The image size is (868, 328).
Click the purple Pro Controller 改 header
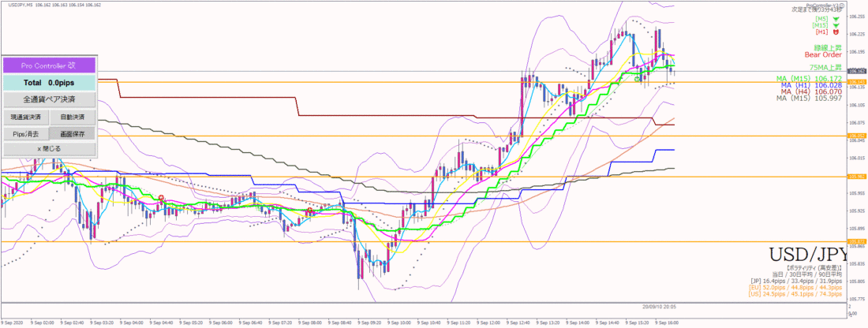click(x=50, y=65)
